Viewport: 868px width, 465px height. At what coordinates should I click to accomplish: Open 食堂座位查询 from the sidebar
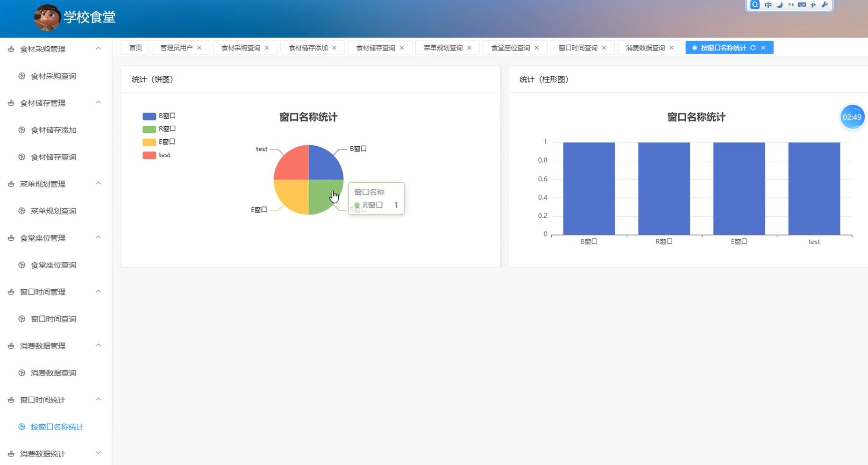tap(53, 265)
